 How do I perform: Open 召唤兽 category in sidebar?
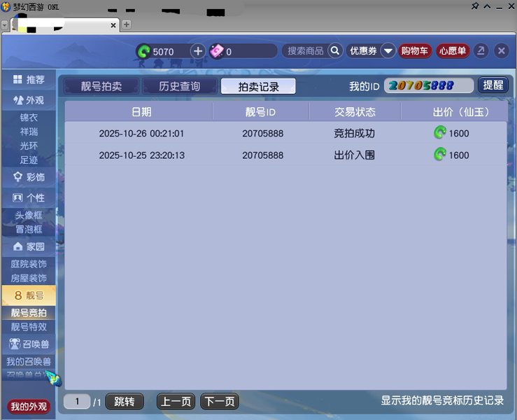(29, 344)
